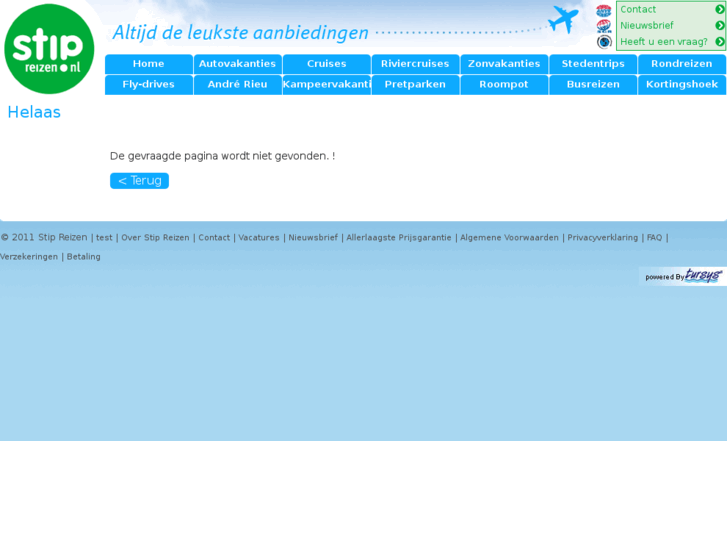Click the 'Altijd de leukste aanbiedingen' slogan
The image size is (727, 545).
(x=241, y=33)
